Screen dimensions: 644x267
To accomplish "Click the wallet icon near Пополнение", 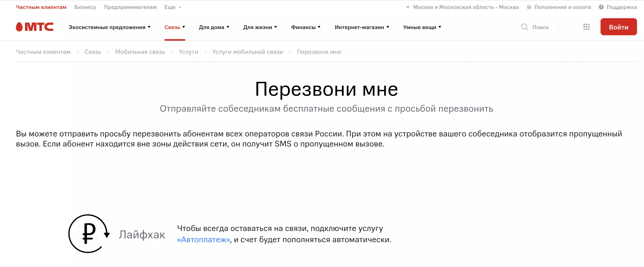I will click(x=529, y=7).
